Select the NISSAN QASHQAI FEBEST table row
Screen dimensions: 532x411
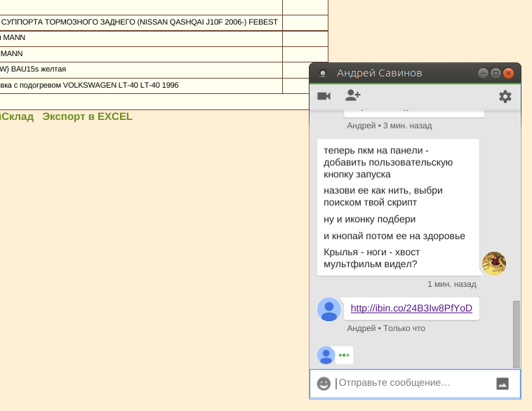click(164, 22)
